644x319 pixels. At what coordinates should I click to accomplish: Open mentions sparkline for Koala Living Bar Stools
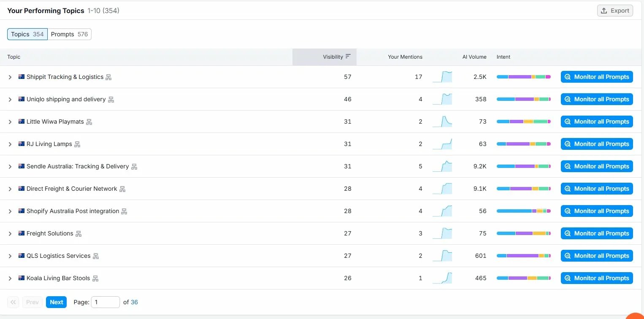coord(442,278)
